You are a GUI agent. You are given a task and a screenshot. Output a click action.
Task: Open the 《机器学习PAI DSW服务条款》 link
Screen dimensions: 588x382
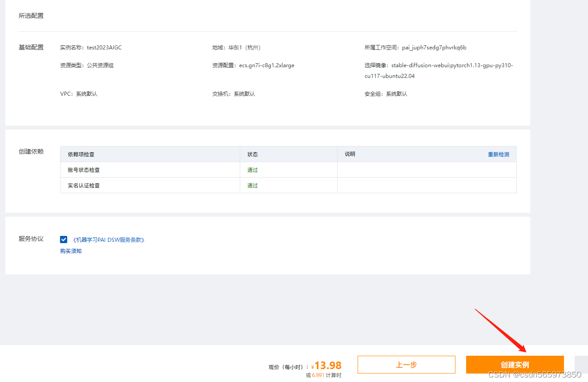click(x=109, y=240)
